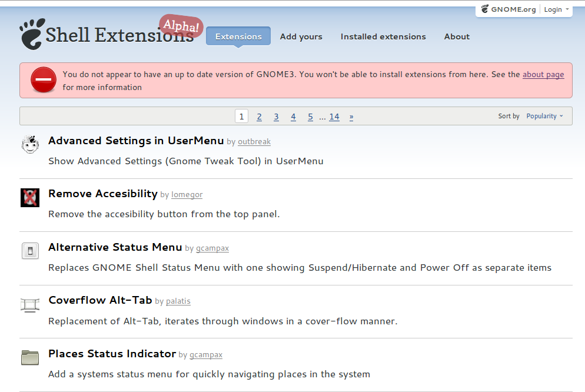This screenshot has height=392, width=585.
Task: Go to page 4
Action: [293, 117]
